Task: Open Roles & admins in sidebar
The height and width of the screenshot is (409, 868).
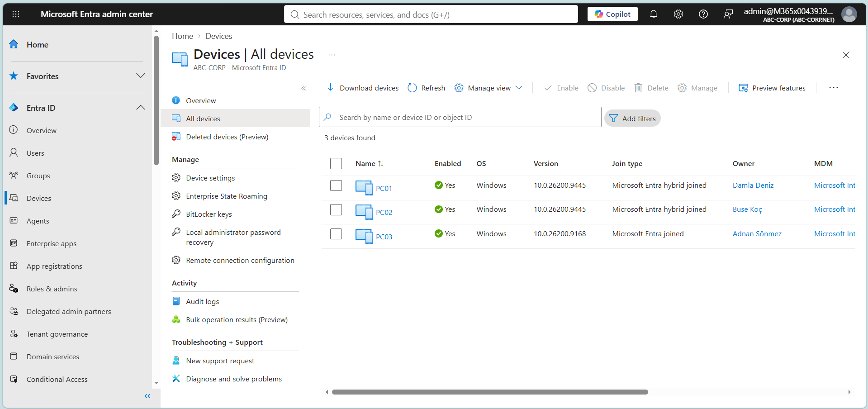Action: coord(52,289)
